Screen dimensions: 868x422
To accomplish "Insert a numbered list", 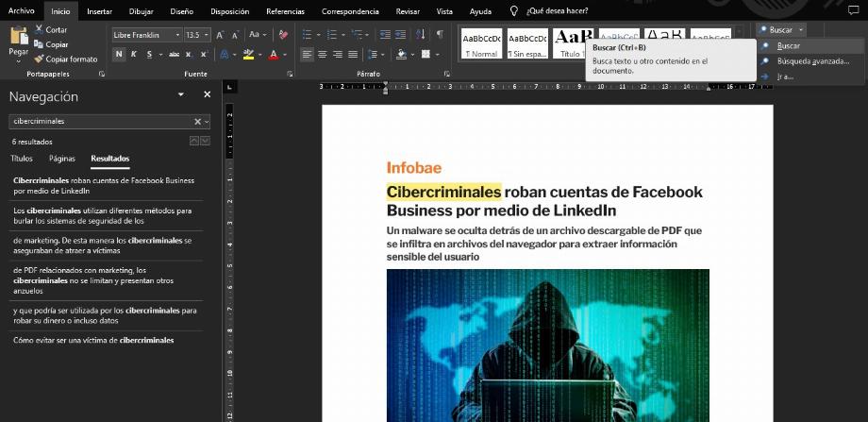I will 331,35.
